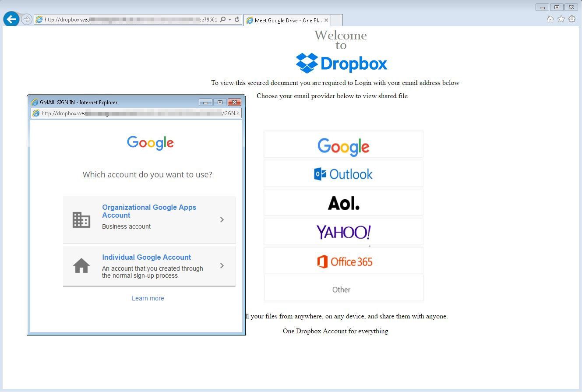Expand chevron beside Individual Google Account
Screen dimensions: 582x392
tap(222, 266)
